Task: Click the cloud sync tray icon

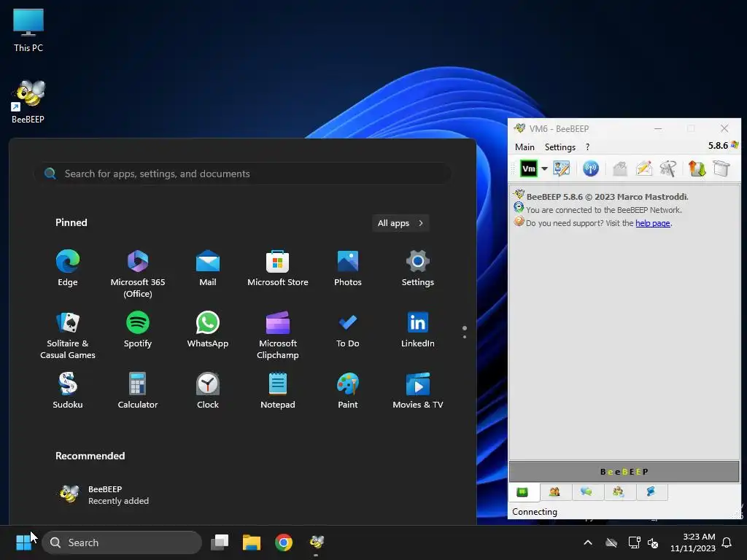Action: tap(611, 542)
